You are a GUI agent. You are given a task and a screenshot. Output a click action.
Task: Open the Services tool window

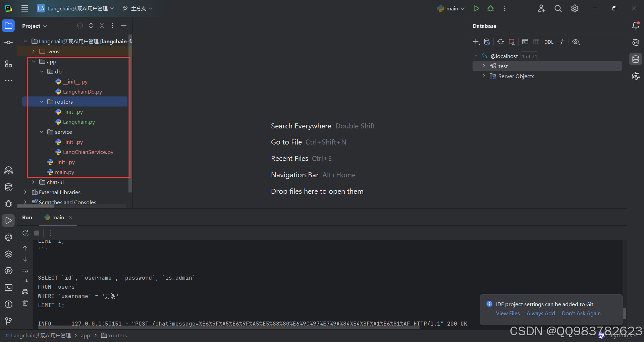click(8, 271)
